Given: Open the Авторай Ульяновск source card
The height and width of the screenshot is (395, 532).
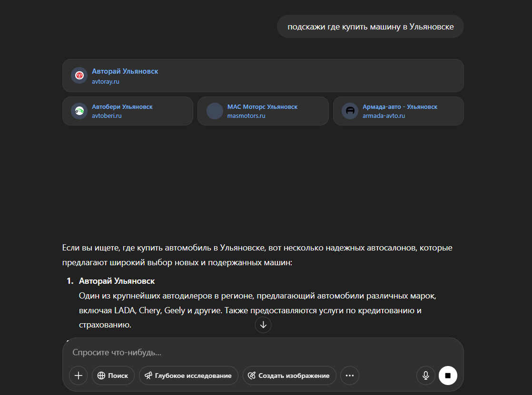Looking at the screenshot, I should (263, 76).
